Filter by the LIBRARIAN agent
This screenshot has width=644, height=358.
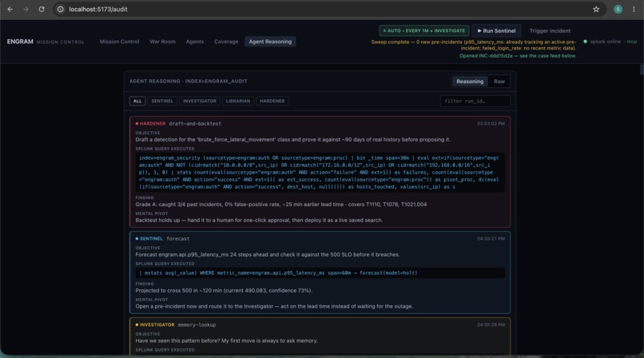coord(238,101)
